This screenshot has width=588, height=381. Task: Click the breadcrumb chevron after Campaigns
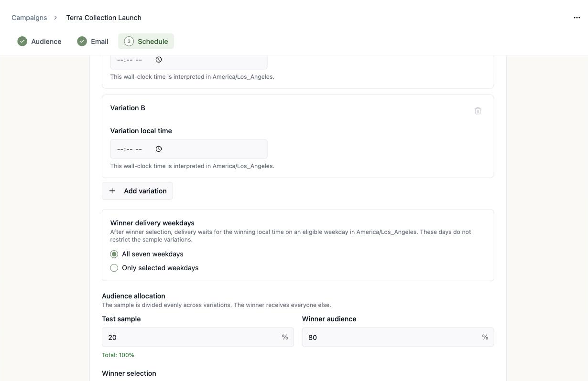[x=55, y=18]
